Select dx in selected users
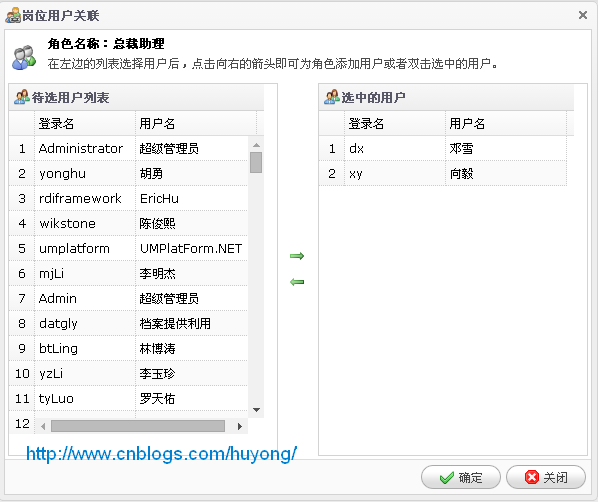The height and width of the screenshot is (502, 598). (x=443, y=148)
